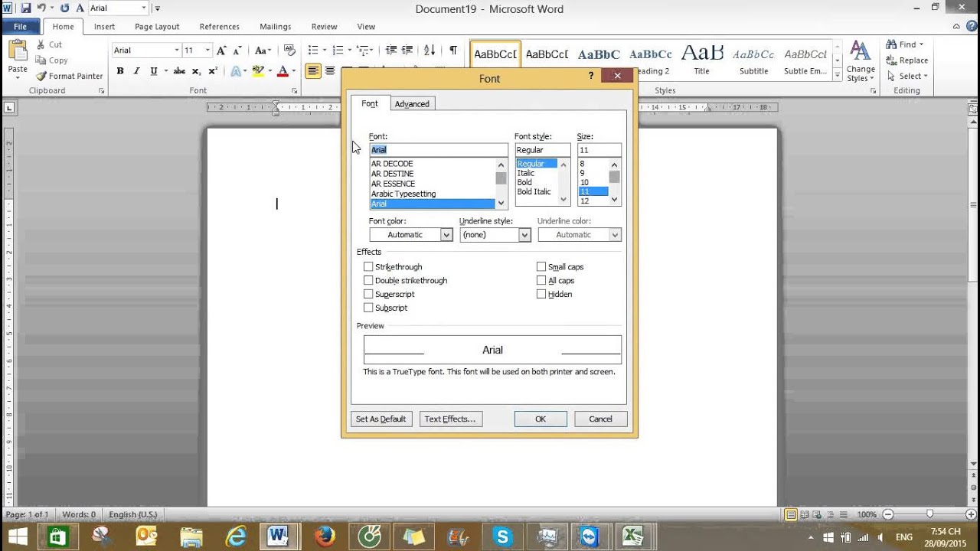Viewport: 980px width, 551px height.
Task: Open the ribbon font name dropdown
Action: (x=176, y=51)
